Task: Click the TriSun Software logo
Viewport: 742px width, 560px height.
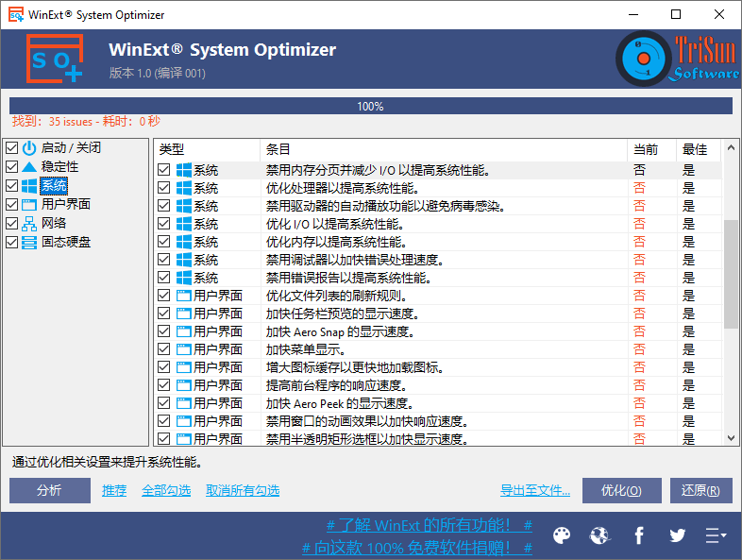Action: pyautogui.click(x=678, y=59)
